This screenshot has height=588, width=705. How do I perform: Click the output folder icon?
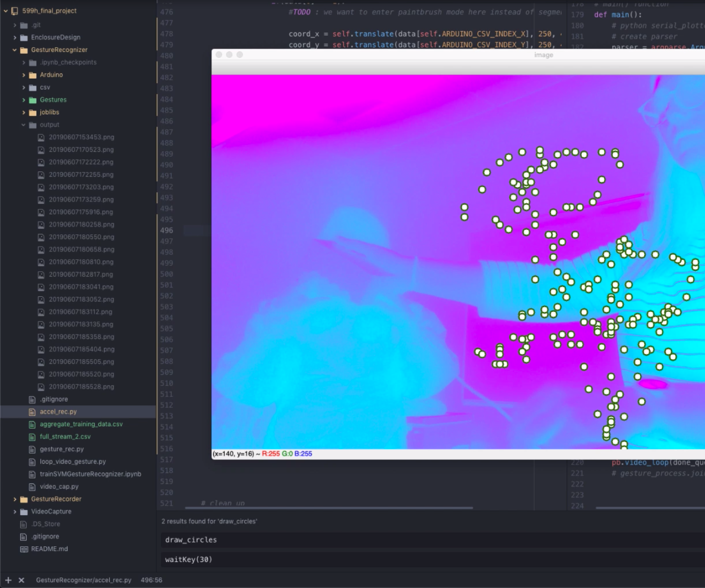[x=33, y=125]
